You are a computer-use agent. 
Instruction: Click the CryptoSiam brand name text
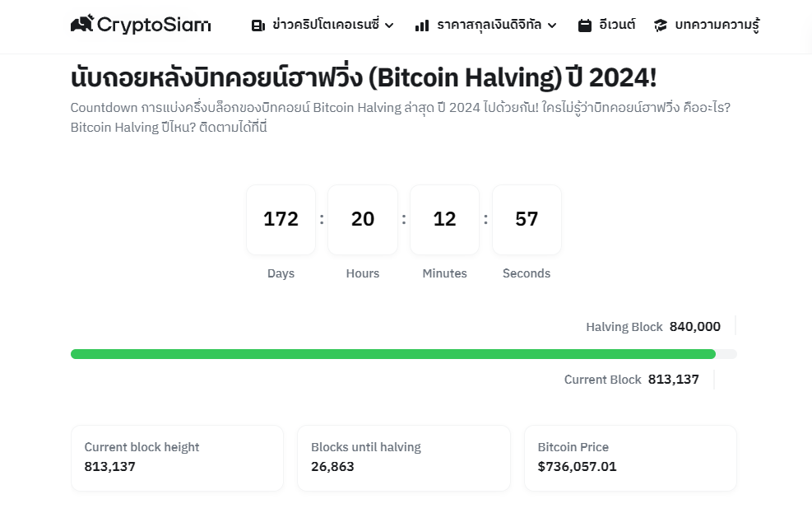[154, 25]
